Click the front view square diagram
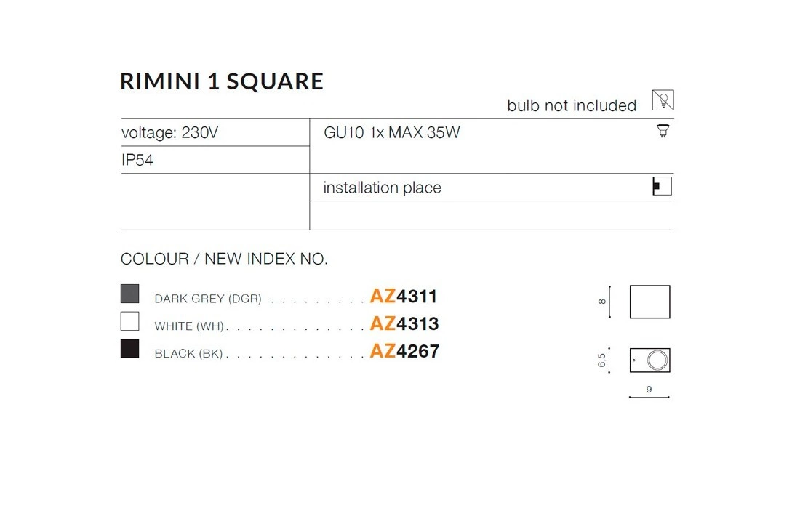The image size is (800, 532). click(x=649, y=302)
